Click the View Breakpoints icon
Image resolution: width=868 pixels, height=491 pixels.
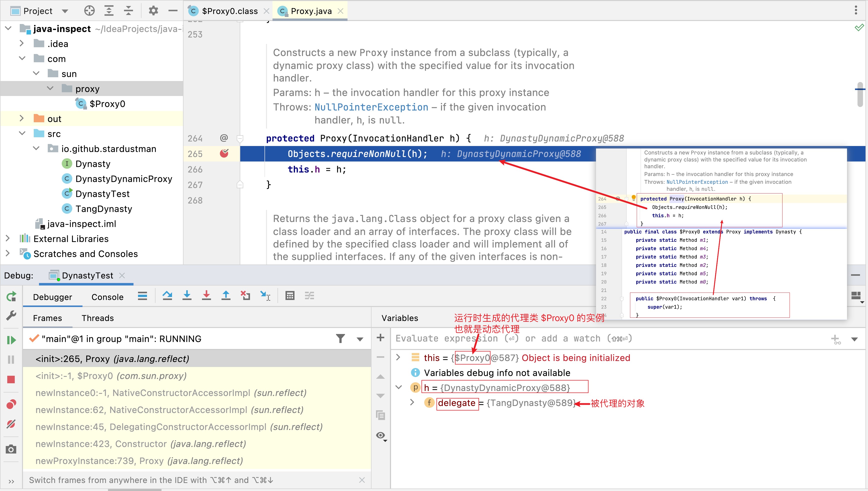coord(11,404)
